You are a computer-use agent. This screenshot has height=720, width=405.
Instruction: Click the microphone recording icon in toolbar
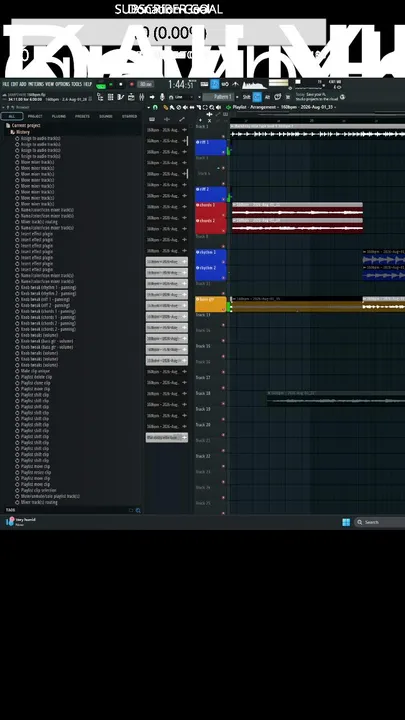162,97
